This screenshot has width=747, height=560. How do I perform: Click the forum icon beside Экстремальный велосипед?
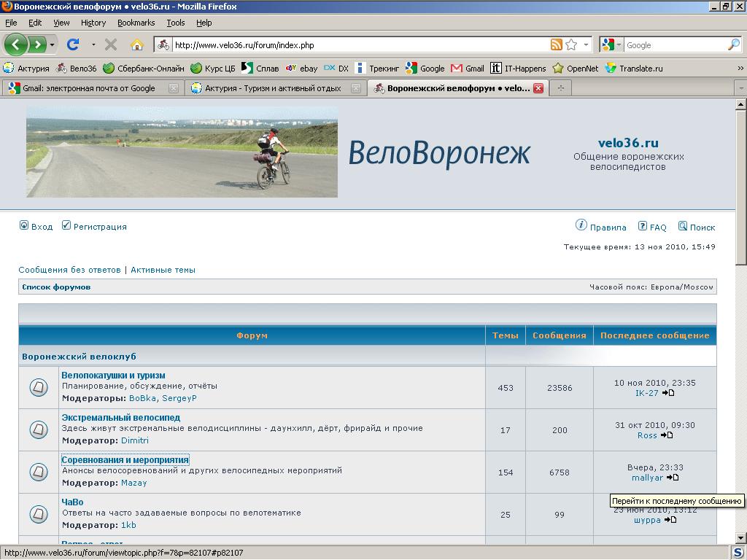[x=39, y=429]
